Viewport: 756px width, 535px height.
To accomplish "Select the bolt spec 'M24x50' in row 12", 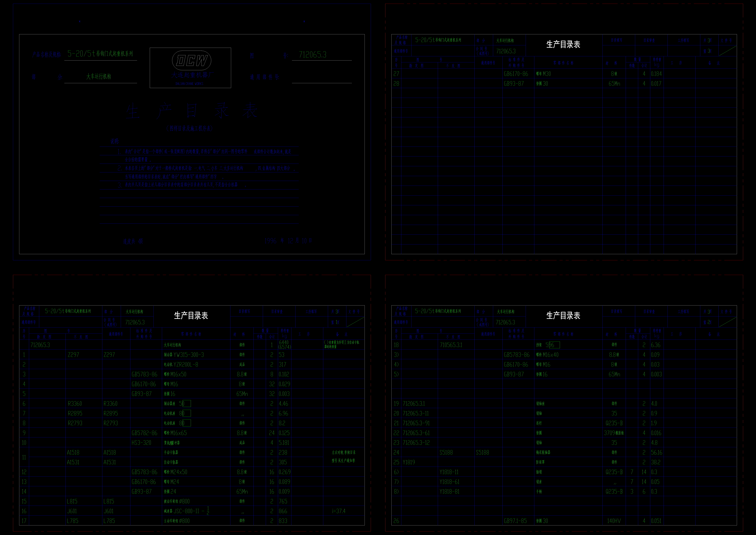I will click(179, 472).
